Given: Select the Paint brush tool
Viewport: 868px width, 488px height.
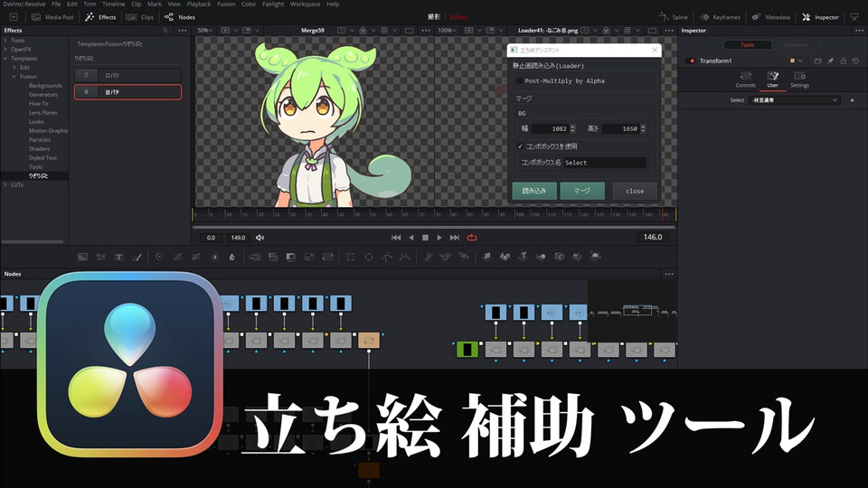Looking at the screenshot, I should (137, 257).
